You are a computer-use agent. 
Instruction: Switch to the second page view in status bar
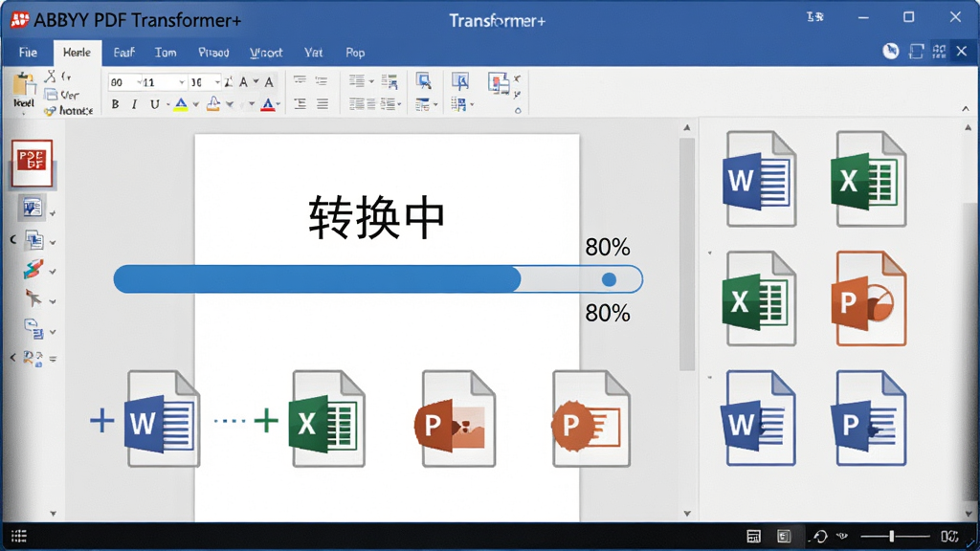pos(784,536)
